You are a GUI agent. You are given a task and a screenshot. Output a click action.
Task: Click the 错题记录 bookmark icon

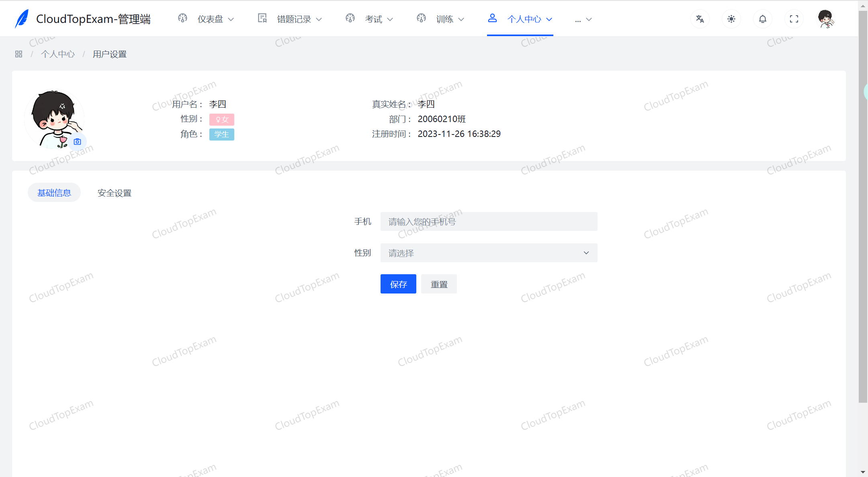click(262, 18)
